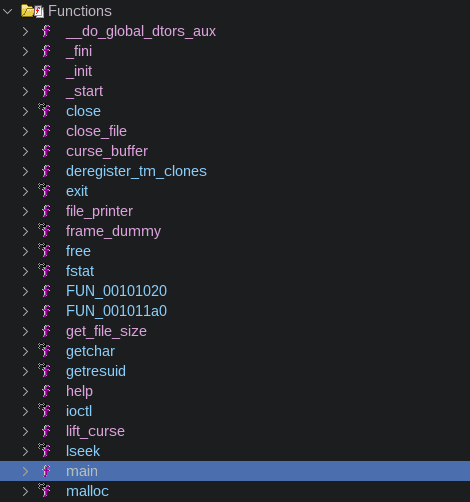Click the thunk icon next to getresuid
The height and width of the screenshot is (502, 470).
click(x=44, y=370)
